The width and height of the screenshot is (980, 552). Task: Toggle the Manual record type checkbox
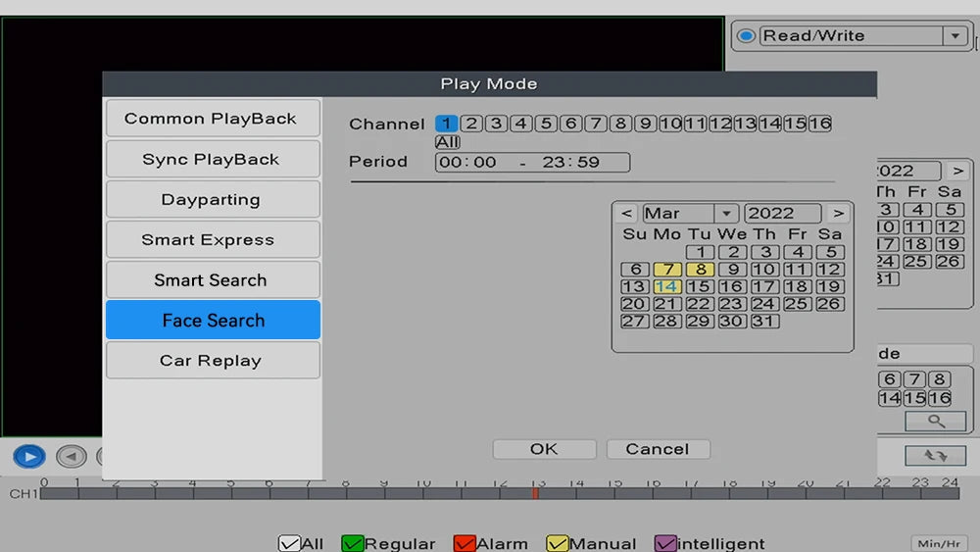coord(557,543)
